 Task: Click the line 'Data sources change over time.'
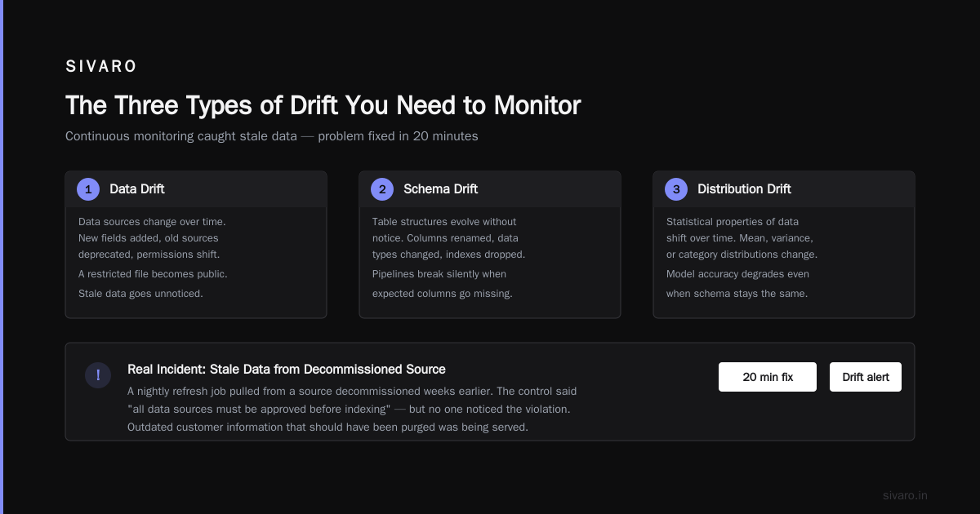point(152,222)
